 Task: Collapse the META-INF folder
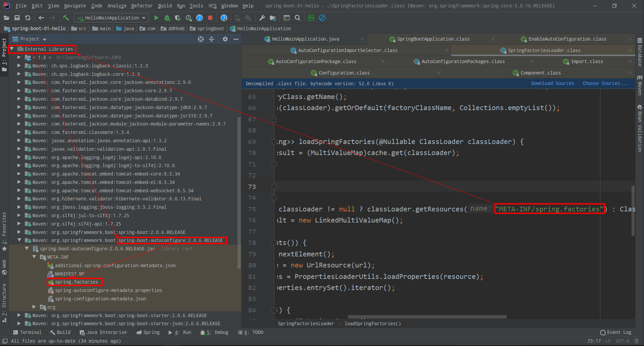(x=34, y=257)
